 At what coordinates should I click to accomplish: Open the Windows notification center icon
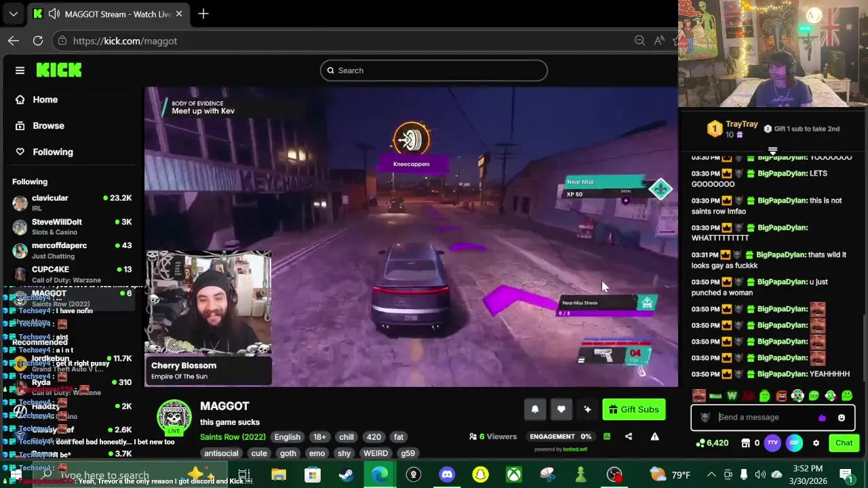tap(846, 474)
